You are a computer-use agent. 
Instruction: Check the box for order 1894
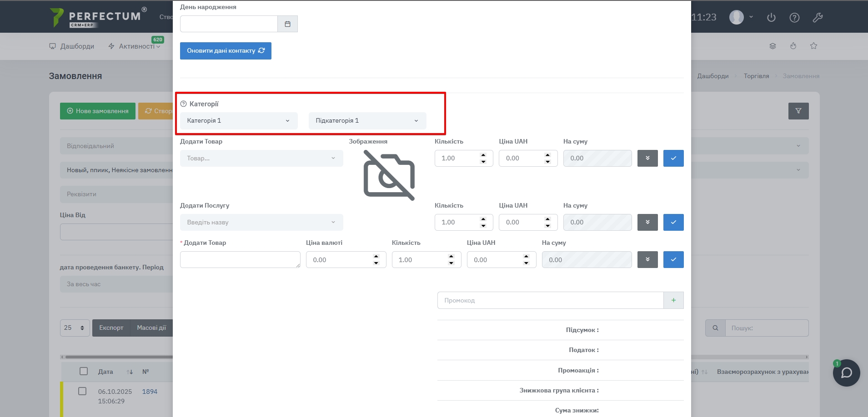[82, 391]
